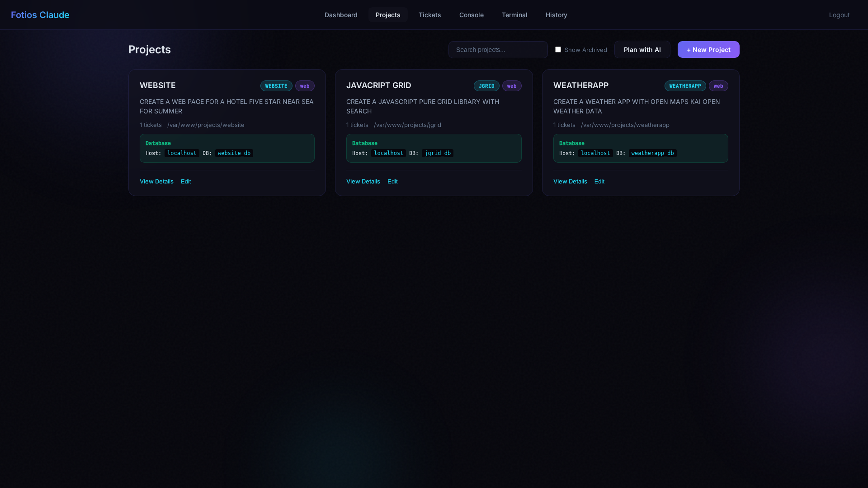This screenshot has height=488, width=868.
Task: Open the History tab
Action: click(x=556, y=15)
